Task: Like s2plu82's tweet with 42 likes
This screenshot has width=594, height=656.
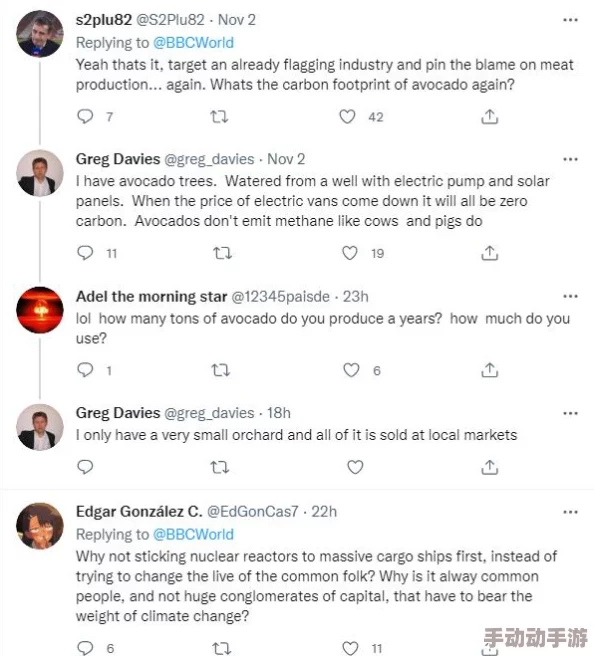Action: point(347,116)
